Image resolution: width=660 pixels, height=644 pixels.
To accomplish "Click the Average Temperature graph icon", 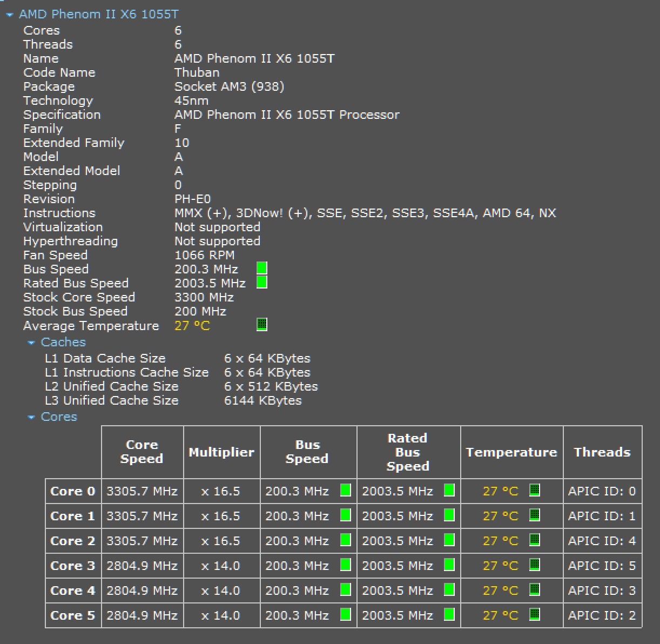I will click(262, 324).
